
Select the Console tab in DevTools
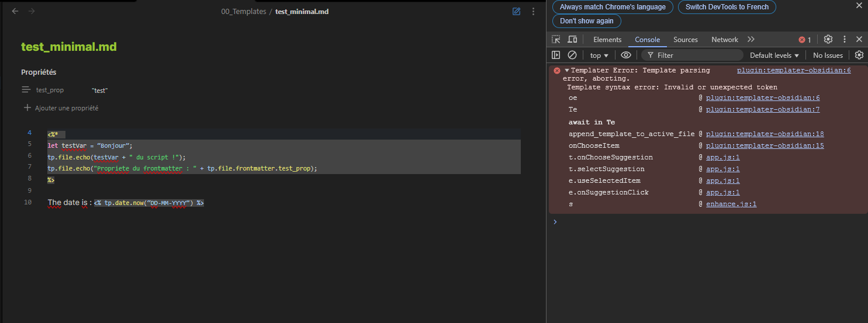click(x=648, y=39)
